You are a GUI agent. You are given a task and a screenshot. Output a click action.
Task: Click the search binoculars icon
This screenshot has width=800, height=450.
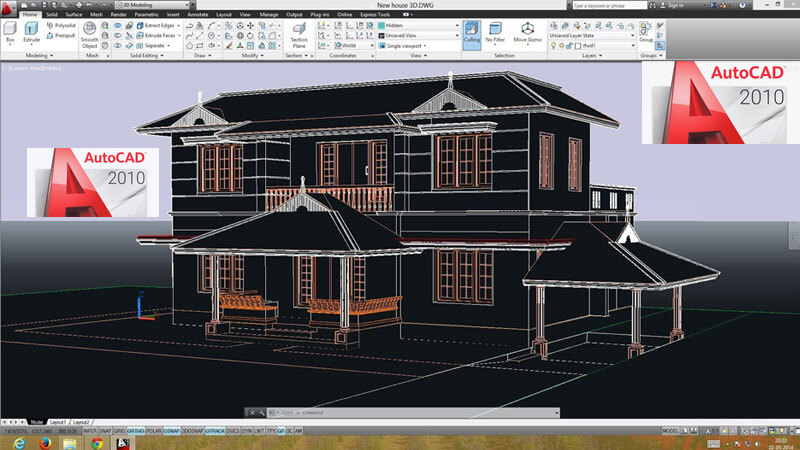click(653, 5)
